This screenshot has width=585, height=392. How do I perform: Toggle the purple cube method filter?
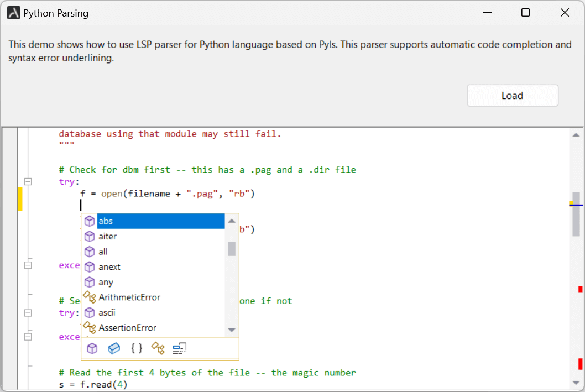tap(92, 348)
